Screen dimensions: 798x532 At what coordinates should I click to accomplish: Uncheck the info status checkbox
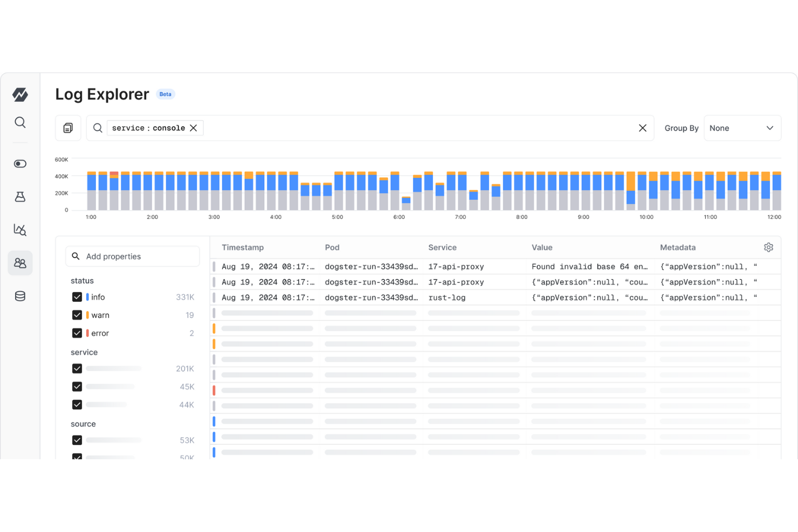tap(77, 297)
